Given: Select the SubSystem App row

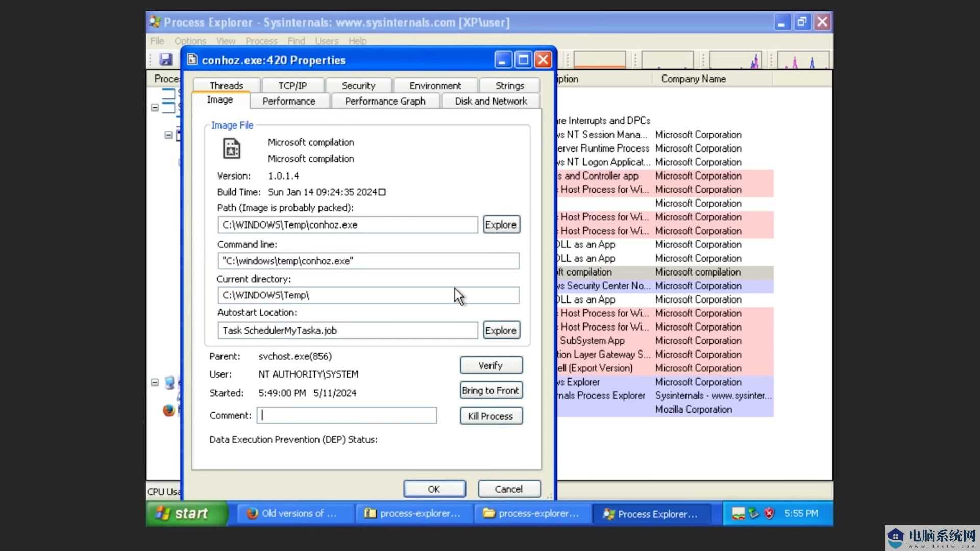Looking at the screenshot, I should (665, 340).
